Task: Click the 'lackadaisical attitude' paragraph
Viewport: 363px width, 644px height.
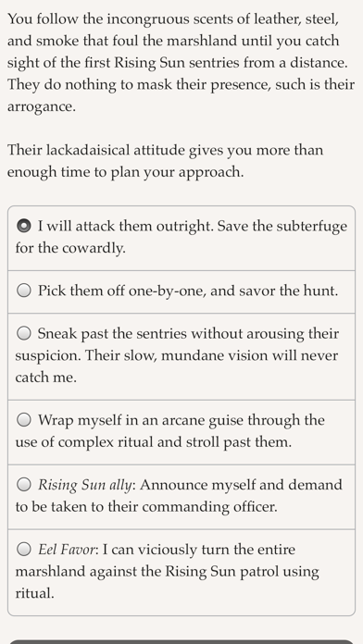Action: coord(165,161)
